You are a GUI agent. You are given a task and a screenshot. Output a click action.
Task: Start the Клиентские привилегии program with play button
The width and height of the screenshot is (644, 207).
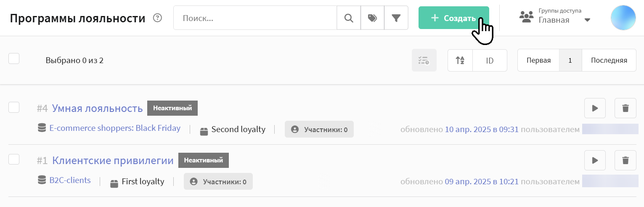click(595, 160)
